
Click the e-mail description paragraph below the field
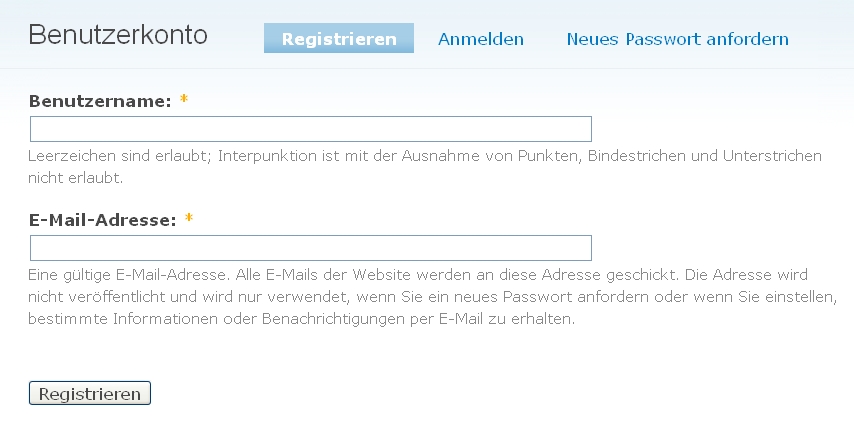[430, 297]
